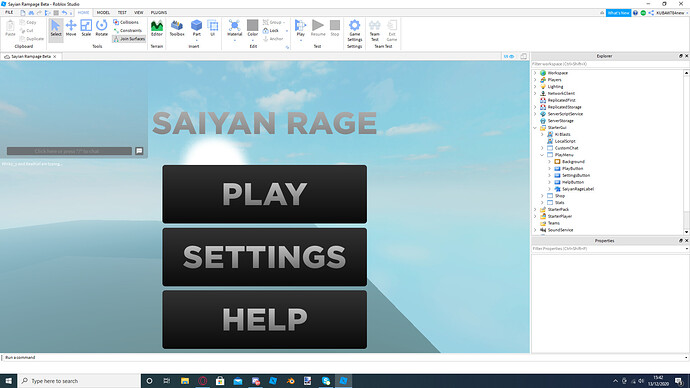Open the Material picker
Image resolution: width=690 pixels, height=388 pixels.
pyautogui.click(x=235, y=28)
